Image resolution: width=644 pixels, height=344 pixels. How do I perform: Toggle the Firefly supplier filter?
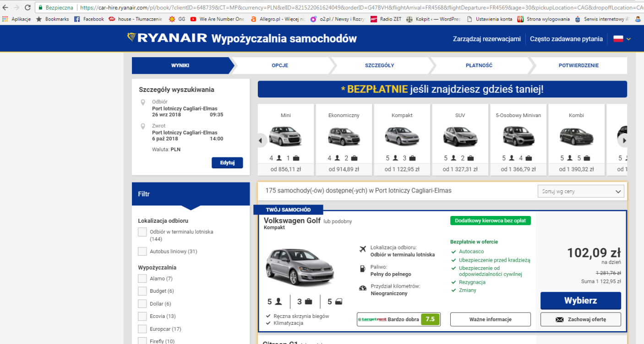pos(142,341)
